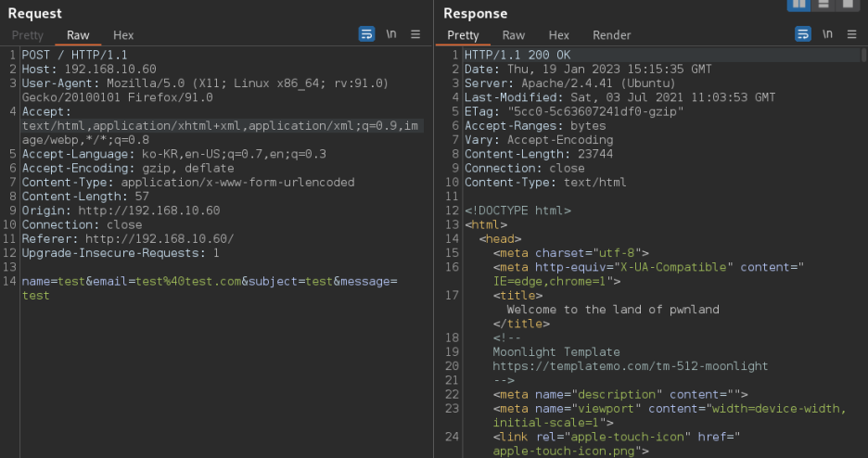Click 'HTTP/1.1 200 OK' status line
This screenshot has height=458, width=868.
(517, 55)
